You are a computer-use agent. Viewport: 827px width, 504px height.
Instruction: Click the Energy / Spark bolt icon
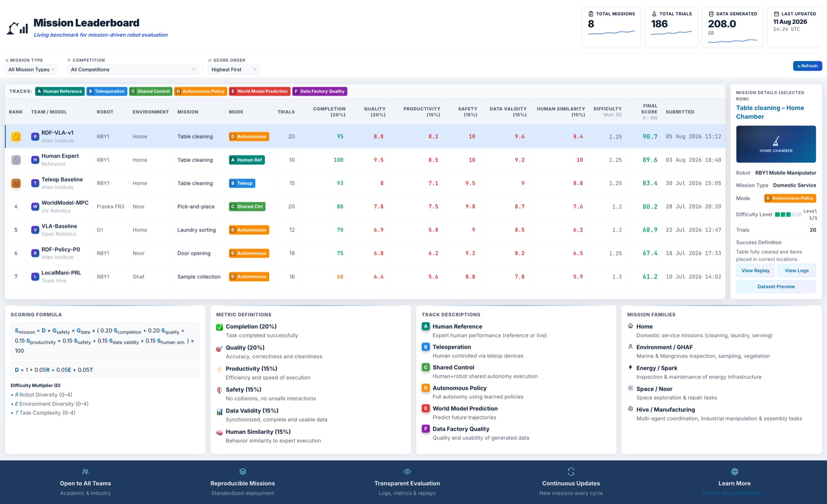(630, 367)
